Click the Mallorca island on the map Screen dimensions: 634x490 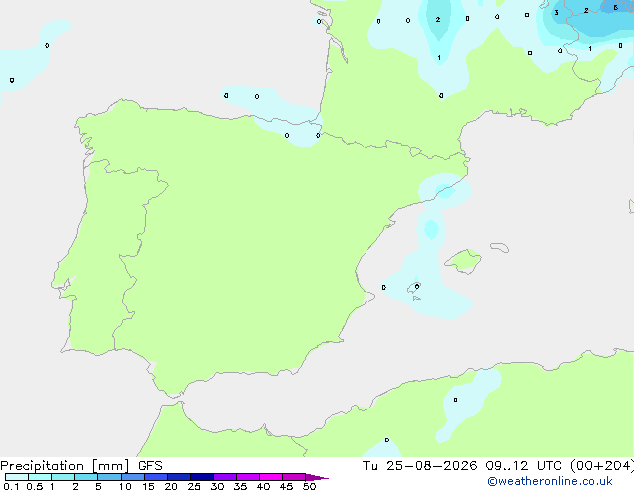[x=463, y=261]
